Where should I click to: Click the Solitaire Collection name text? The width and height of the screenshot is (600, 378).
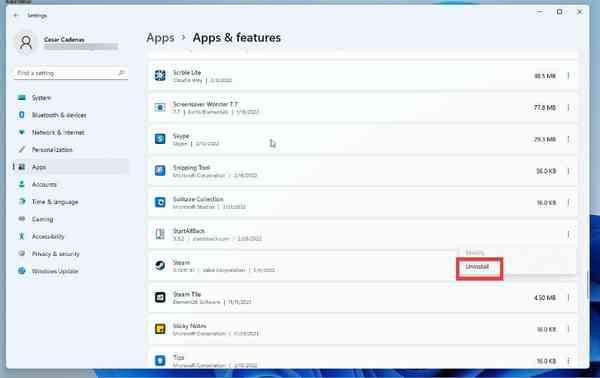(198, 199)
